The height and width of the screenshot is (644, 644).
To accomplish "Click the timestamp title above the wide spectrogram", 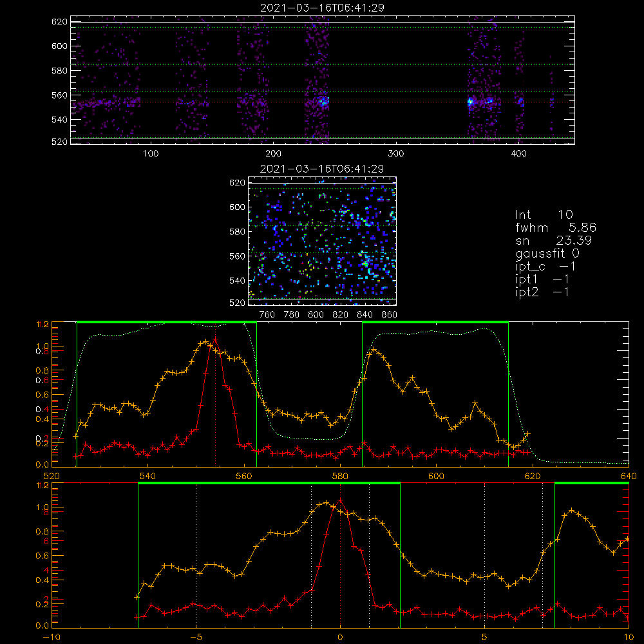I will (322, 8).
